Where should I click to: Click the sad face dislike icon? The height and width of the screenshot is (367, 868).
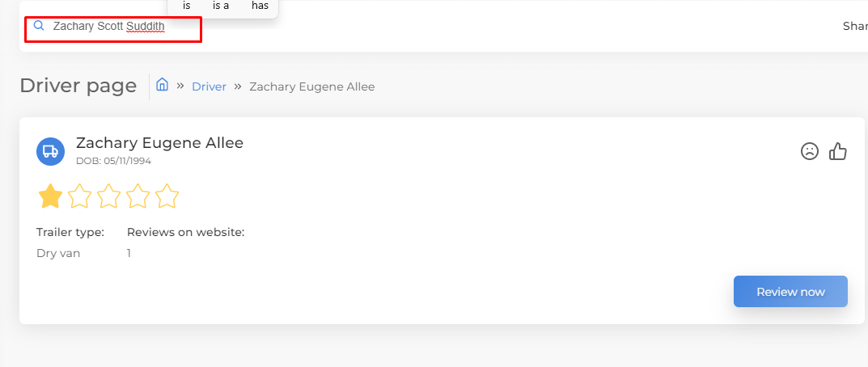click(x=809, y=151)
